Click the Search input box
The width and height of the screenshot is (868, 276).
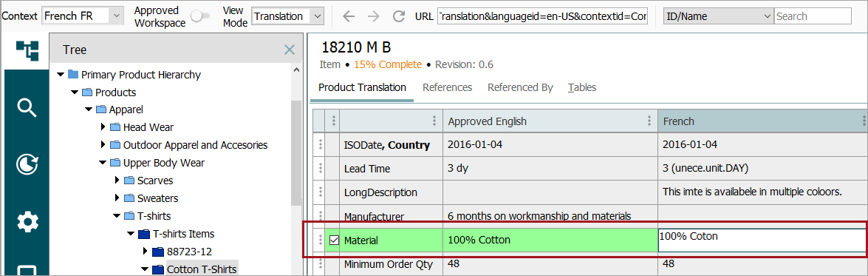pos(812,16)
